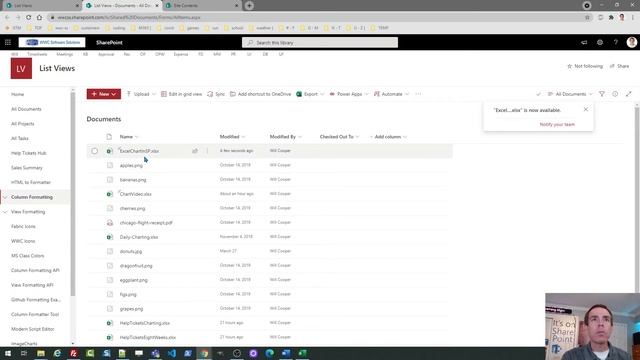Click Sync in the command bar
Image resolution: width=640 pixels, height=360 pixels.
216,94
